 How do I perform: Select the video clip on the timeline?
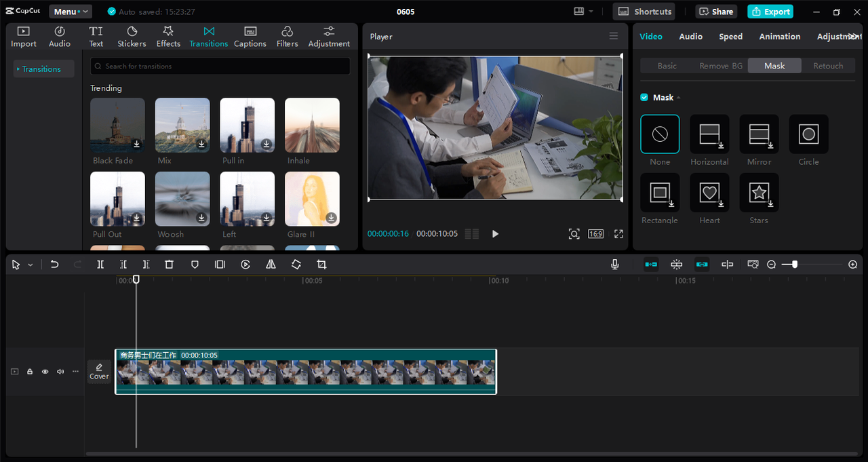tap(306, 371)
